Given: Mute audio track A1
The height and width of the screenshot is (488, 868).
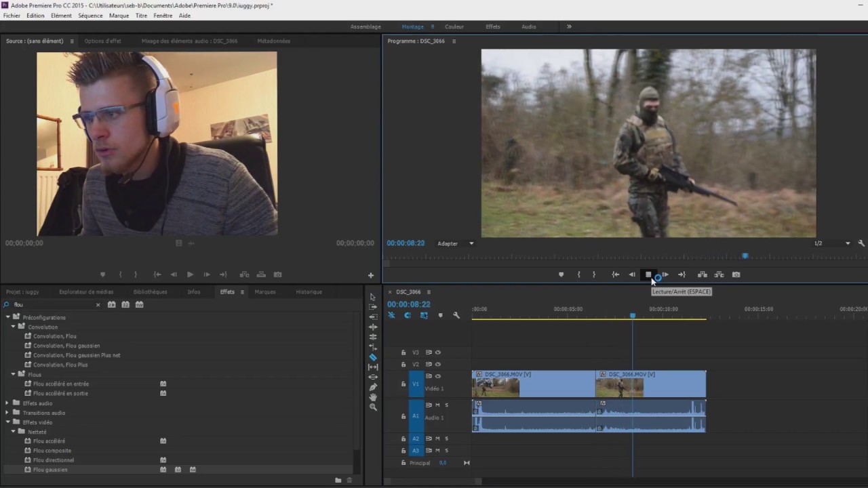Looking at the screenshot, I should (x=437, y=405).
